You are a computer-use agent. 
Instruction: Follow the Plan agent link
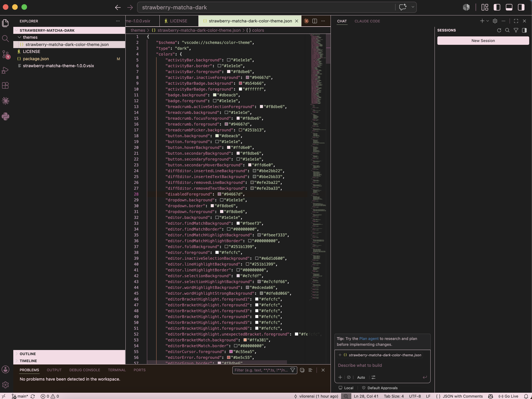pyautogui.click(x=369, y=339)
